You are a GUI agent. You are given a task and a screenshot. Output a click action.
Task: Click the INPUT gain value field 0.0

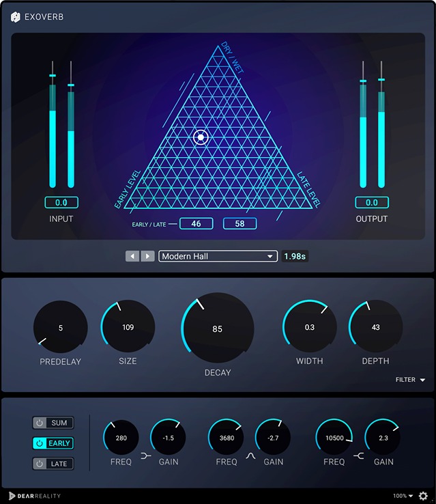[61, 203]
